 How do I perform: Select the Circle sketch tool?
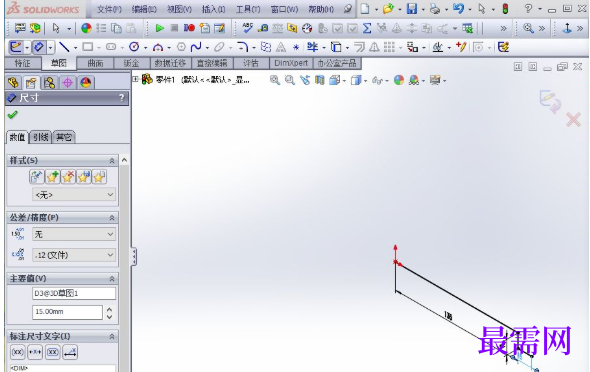(134, 47)
